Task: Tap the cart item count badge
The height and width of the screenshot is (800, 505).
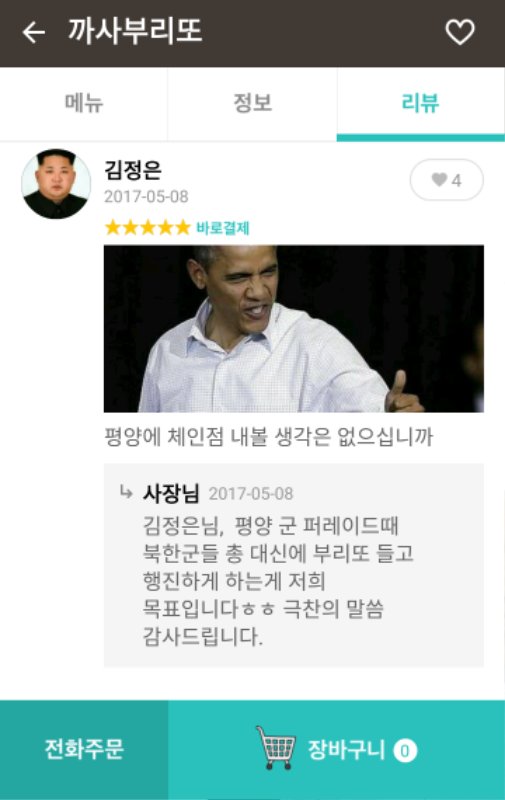Action: click(x=405, y=751)
